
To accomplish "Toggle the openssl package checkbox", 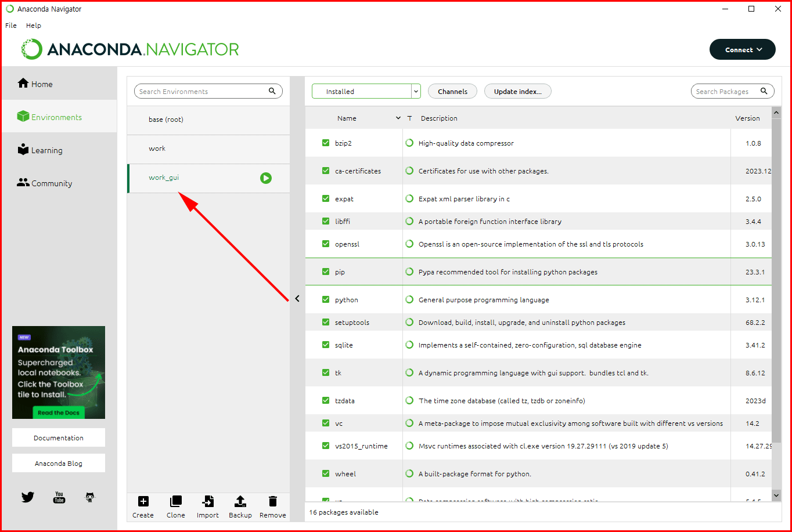I will [326, 244].
